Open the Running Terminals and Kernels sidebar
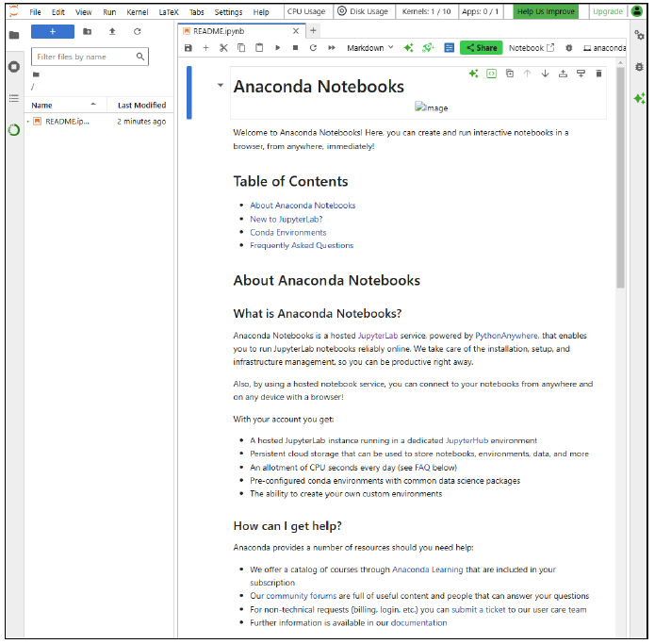The height and width of the screenshot is (644, 655). point(13,67)
